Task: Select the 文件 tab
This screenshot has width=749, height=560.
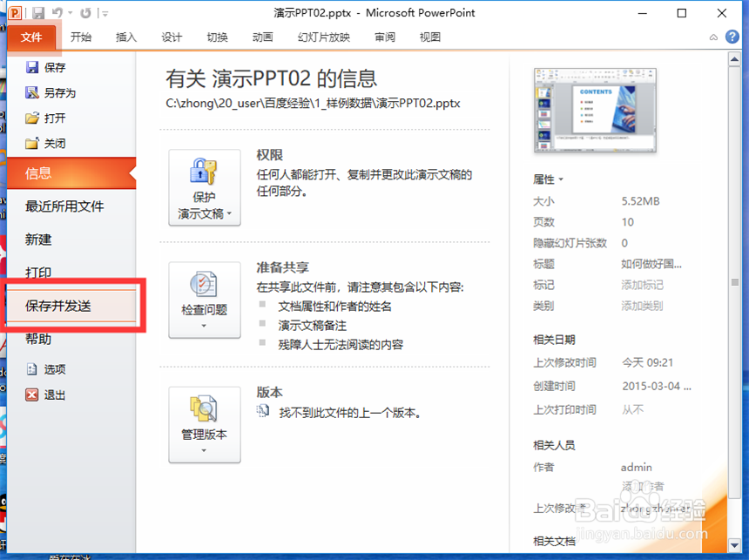Action: (31, 37)
